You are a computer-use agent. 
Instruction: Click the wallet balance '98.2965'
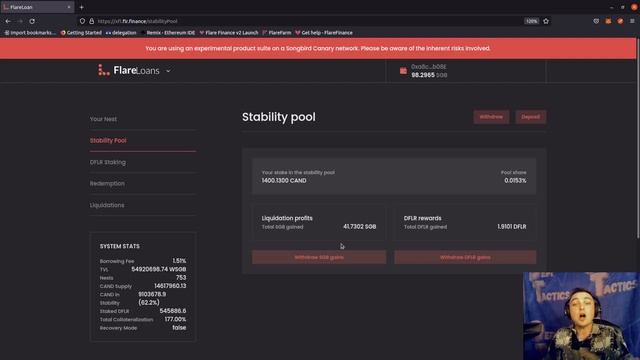click(423, 75)
